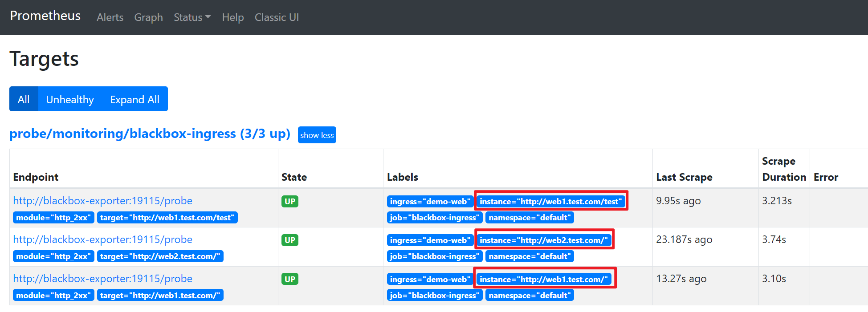The height and width of the screenshot is (312, 868).
Task: Open probe endpoint link for web2.test.com target
Action: click(x=102, y=239)
